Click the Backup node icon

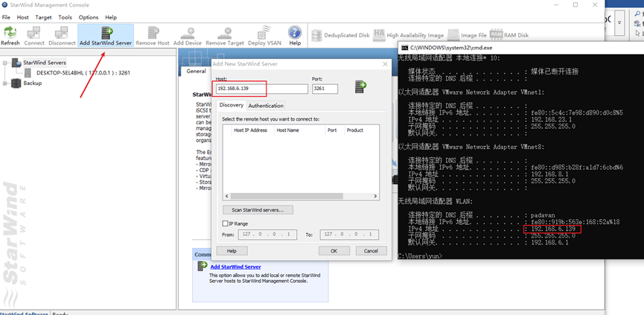16,83
